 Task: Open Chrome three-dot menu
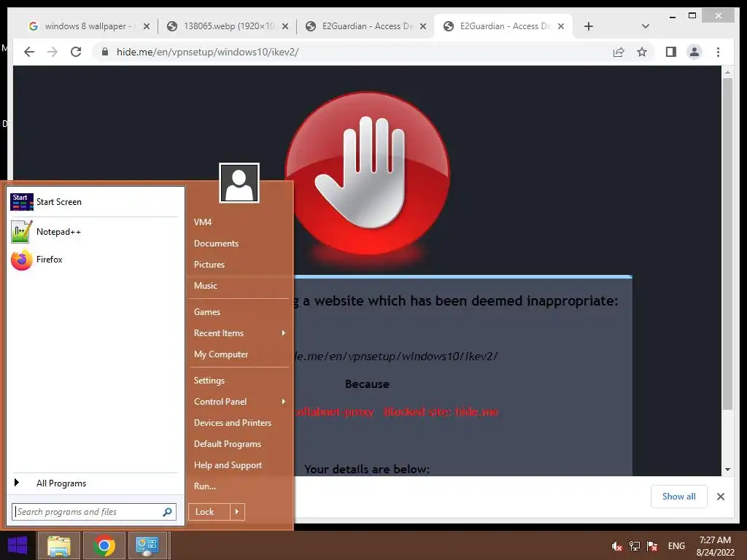coord(718,52)
